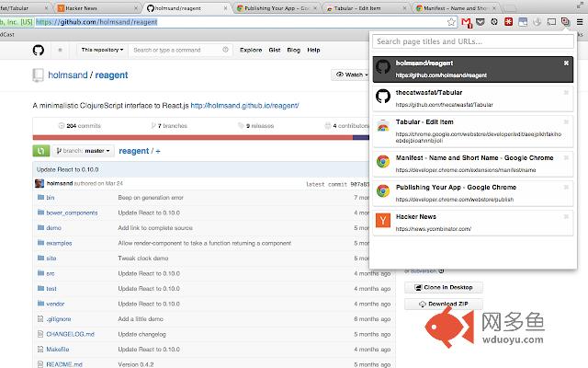Image resolution: width=588 pixels, height=368 pixels.
Task: Switch to holmsand/reagent in tab list popup
Action: tap(473, 70)
